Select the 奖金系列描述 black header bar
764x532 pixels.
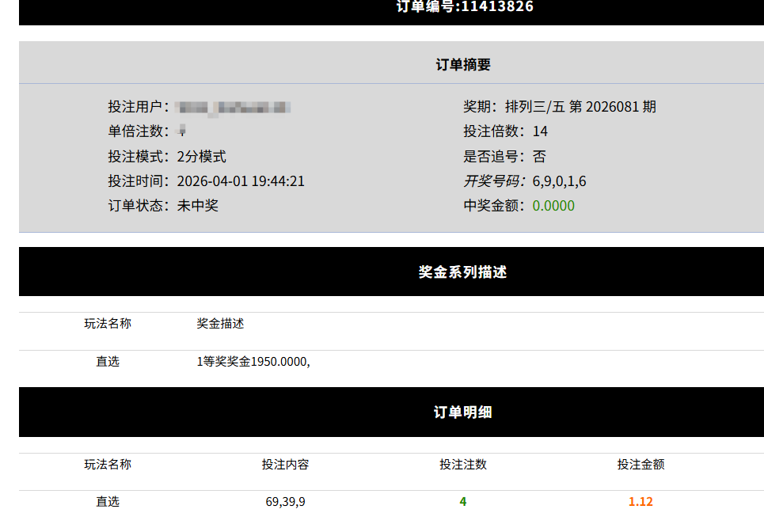[462, 272]
